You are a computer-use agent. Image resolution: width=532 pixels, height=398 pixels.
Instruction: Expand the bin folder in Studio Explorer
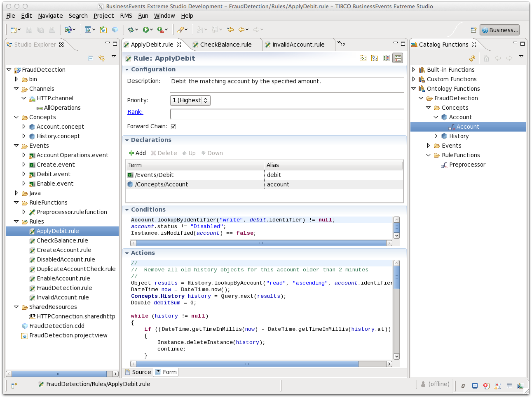tap(16, 79)
